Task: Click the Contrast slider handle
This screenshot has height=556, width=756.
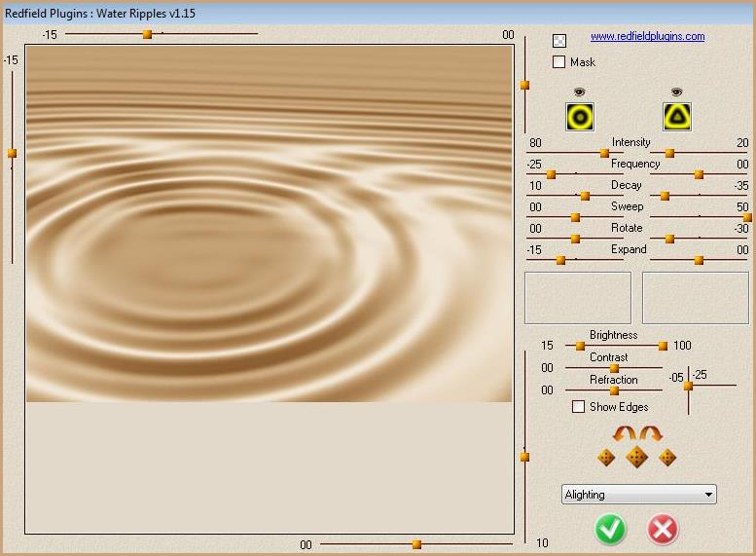Action: click(x=614, y=368)
